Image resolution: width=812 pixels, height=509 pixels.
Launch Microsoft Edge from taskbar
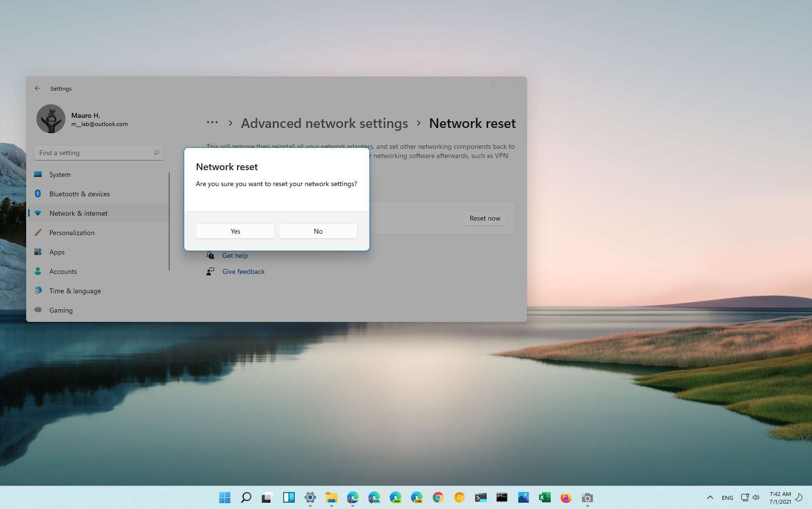352,497
